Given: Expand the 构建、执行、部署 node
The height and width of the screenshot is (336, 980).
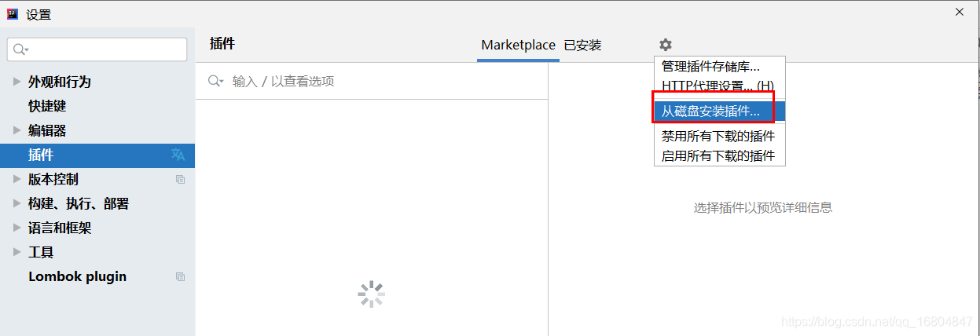Looking at the screenshot, I should click(17, 203).
